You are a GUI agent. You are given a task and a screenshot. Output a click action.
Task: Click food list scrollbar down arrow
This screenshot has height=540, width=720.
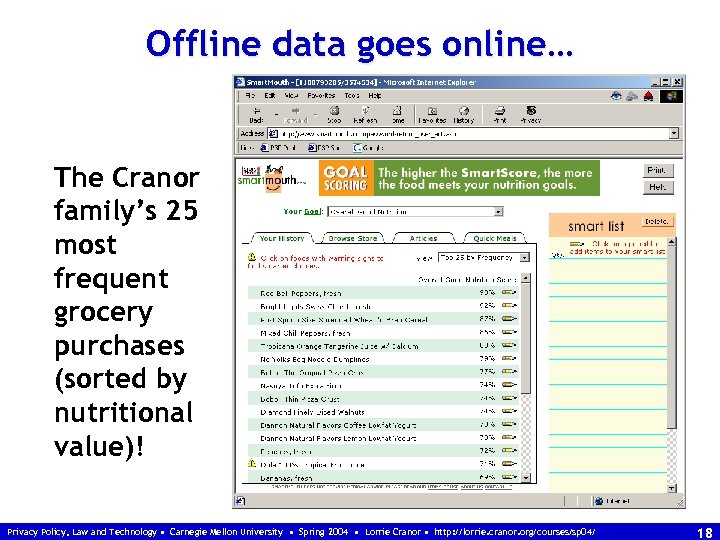[526, 478]
